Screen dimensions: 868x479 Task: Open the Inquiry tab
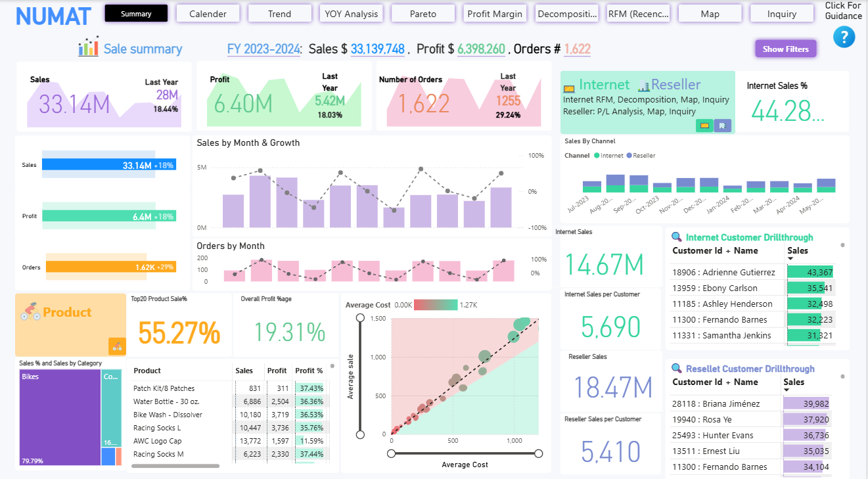click(x=782, y=14)
